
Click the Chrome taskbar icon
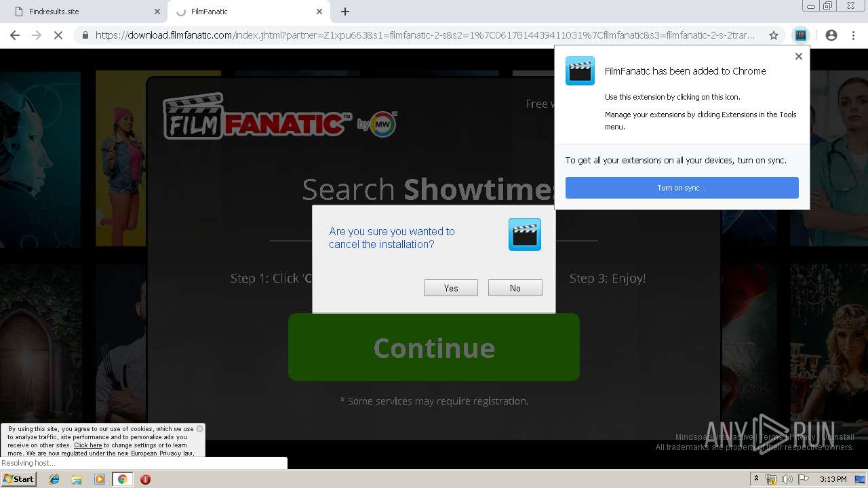122,479
